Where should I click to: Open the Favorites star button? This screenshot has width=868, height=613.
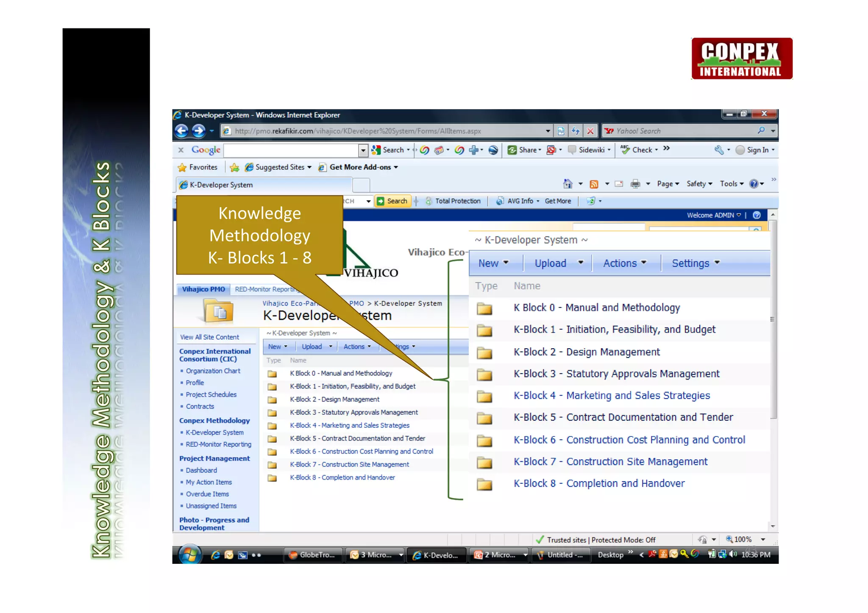point(198,167)
